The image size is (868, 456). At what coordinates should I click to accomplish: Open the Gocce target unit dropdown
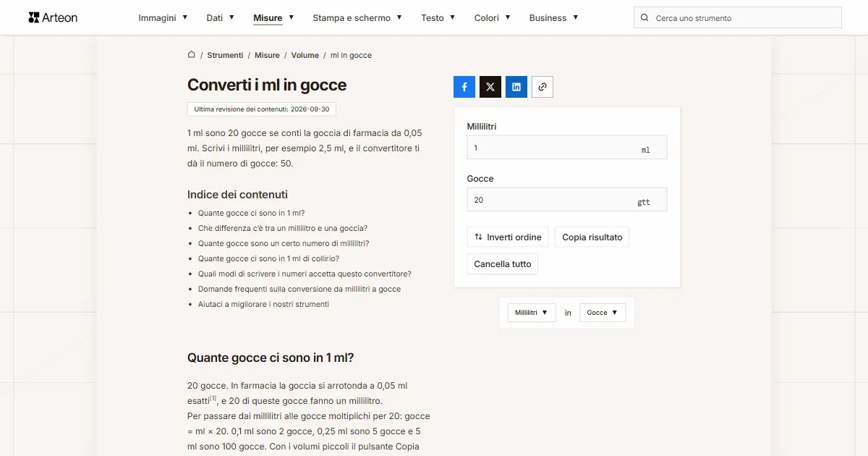pos(603,313)
